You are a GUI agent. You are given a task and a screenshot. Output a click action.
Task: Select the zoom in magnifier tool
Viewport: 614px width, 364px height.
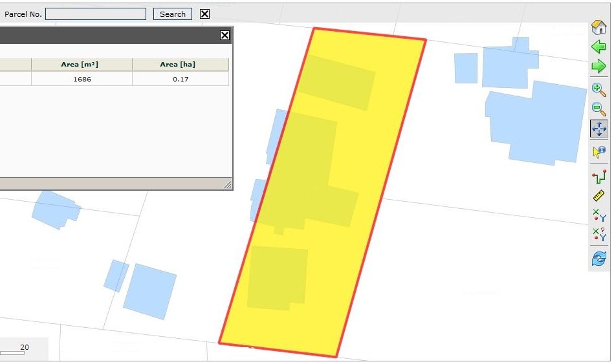[x=598, y=90]
